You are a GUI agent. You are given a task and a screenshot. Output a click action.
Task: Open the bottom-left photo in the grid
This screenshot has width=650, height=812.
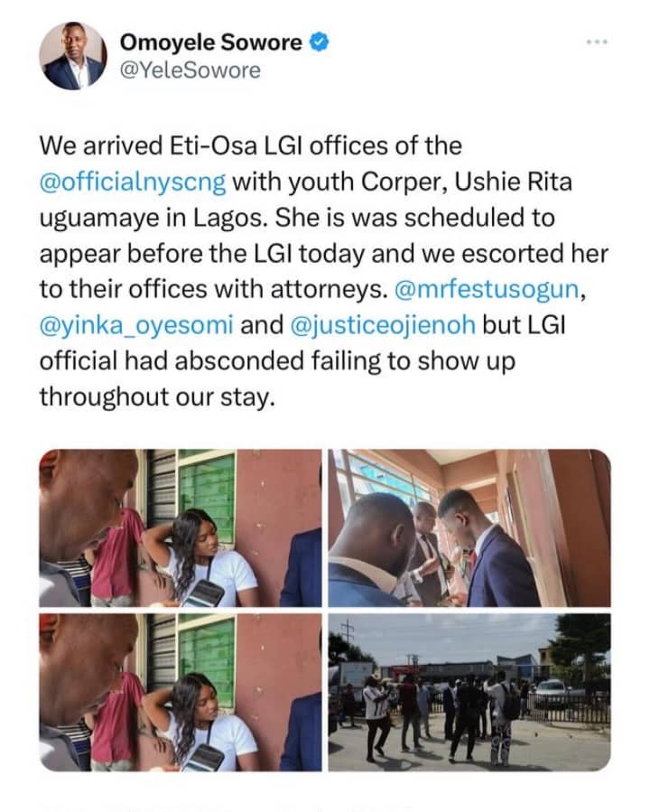[x=181, y=694]
